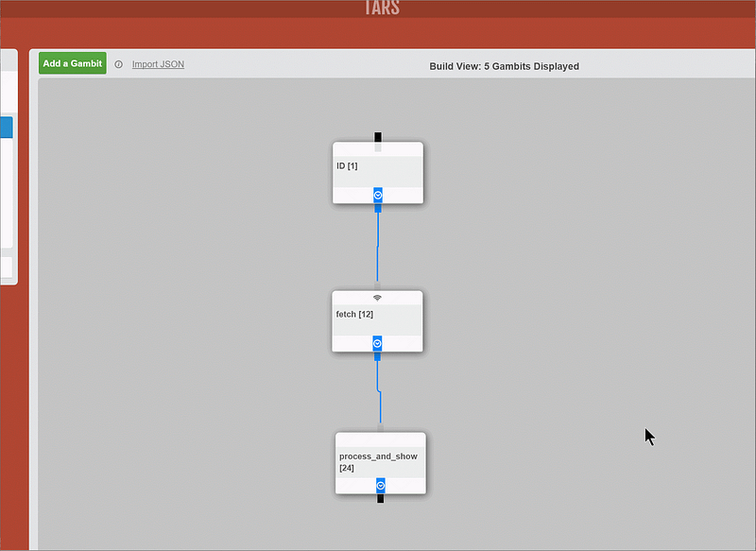Image resolution: width=756 pixels, height=551 pixels.
Task: Select the fetch [12] gambit node
Action: point(377,320)
